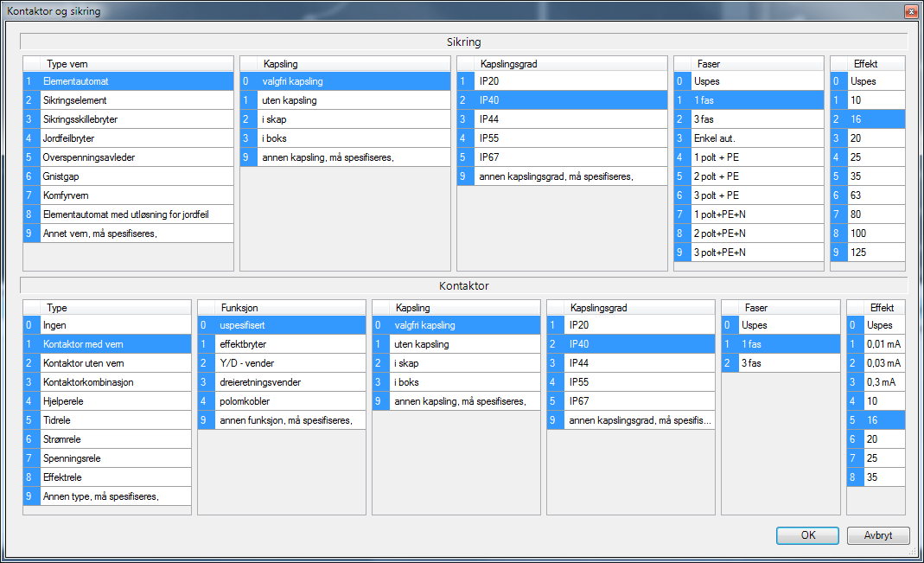Select IP67 in Sikring Kapslingsgrad list
Viewport: 924px width, 563px height.
[x=491, y=157]
